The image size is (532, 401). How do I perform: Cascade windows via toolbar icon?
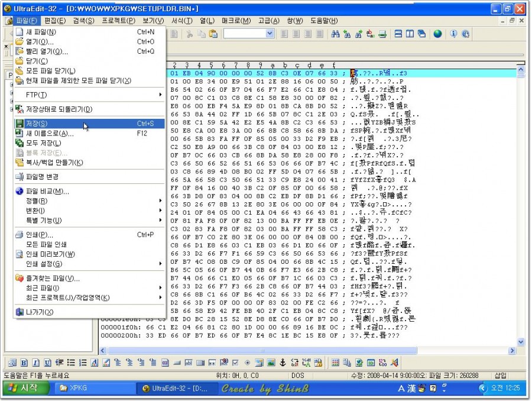tap(421, 34)
